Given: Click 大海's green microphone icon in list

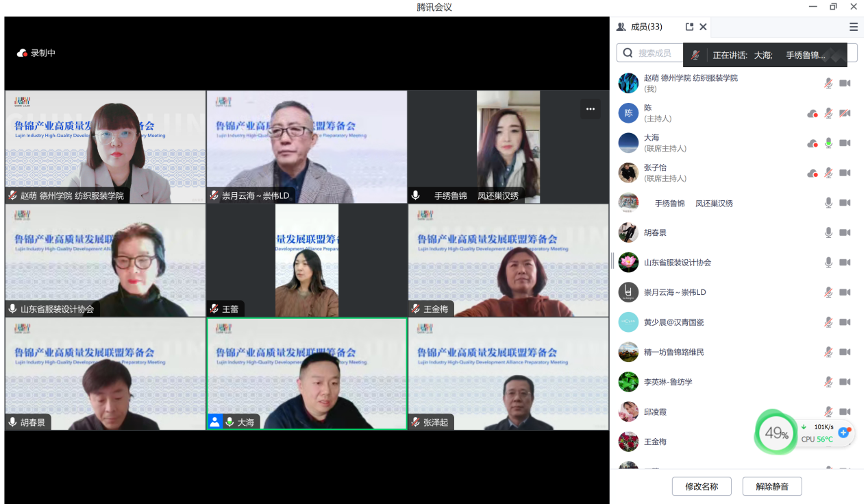Looking at the screenshot, I should tap(828, 143).
